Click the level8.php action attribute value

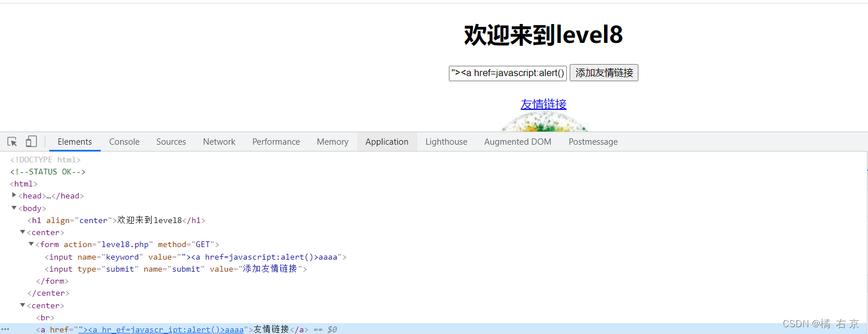[x=125, y=244]
